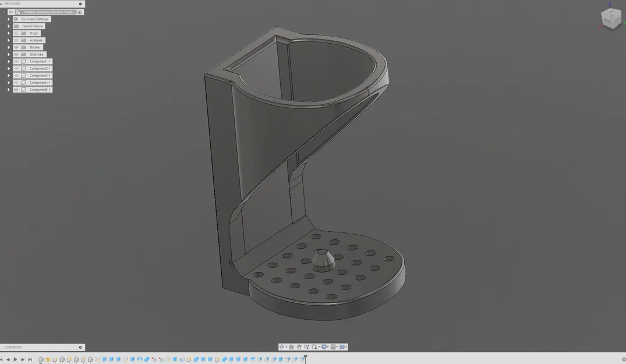626x364 pixels.
Task: Show Component3:1 via its eye icon
Action: click(x=16, y=76)
